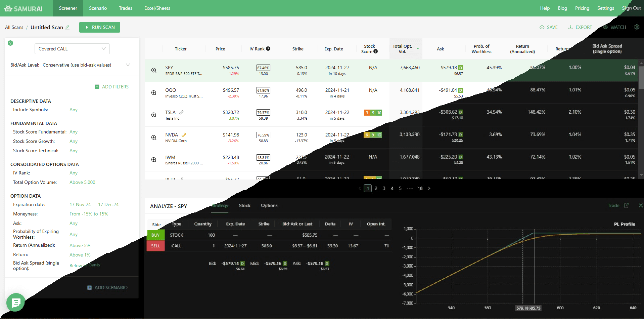Click the Total Option Volume filter value
Image resolution: width=644 pixels, height=319 pixels.
[x=82, y=182]
